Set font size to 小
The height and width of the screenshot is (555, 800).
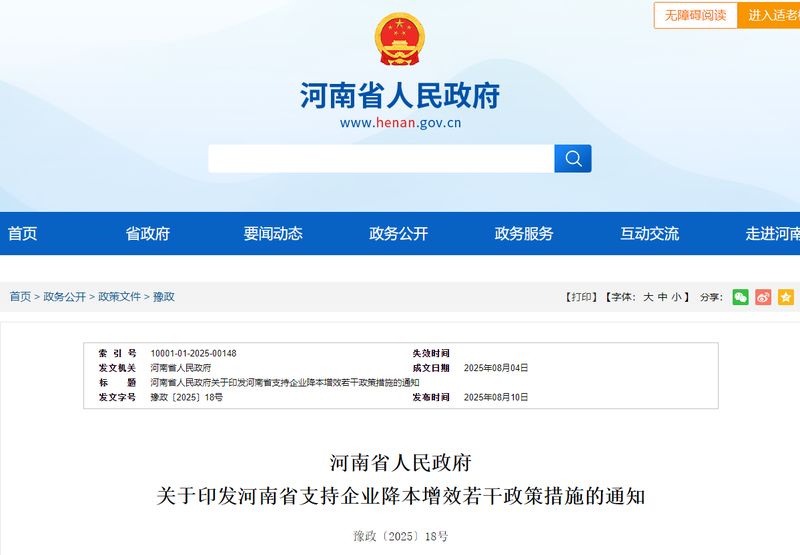click(677, 297)
